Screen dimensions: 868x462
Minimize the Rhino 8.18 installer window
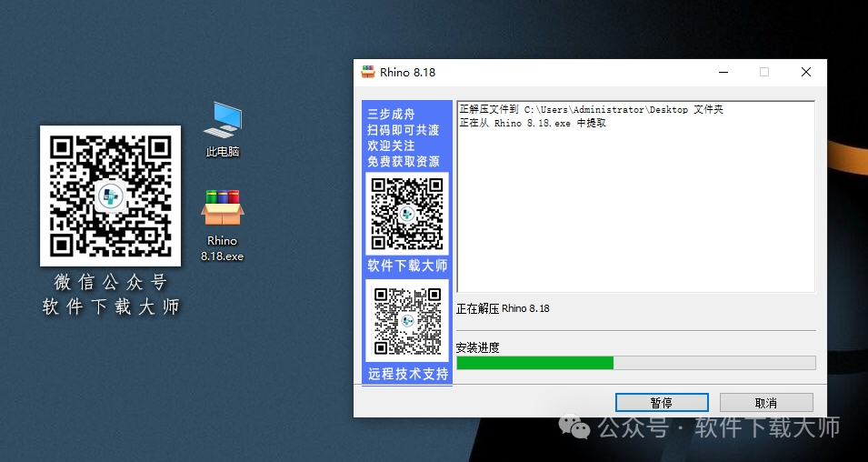click(x=723, y=72)
